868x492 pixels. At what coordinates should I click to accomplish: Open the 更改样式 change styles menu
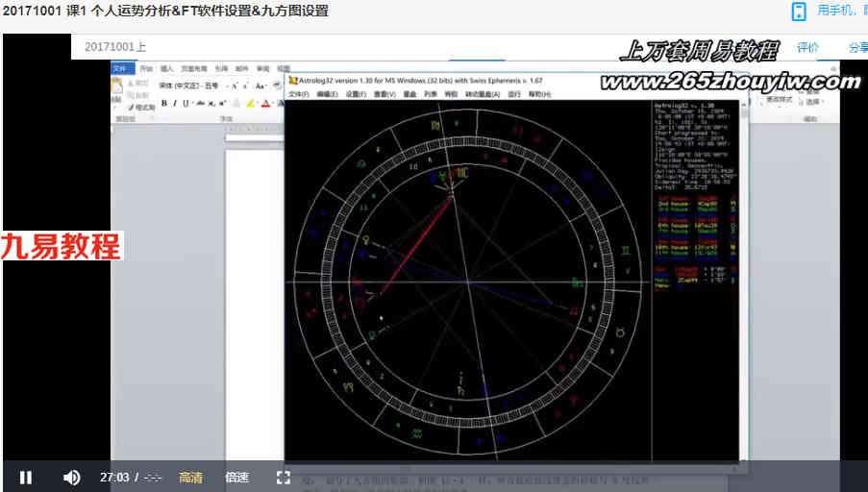click(x=779, y=100)
